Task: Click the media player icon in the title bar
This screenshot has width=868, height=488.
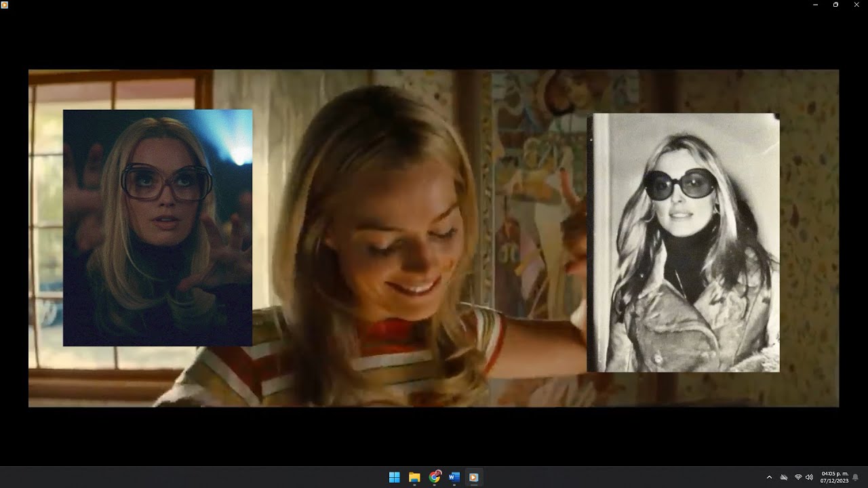Action: [5, 5]
